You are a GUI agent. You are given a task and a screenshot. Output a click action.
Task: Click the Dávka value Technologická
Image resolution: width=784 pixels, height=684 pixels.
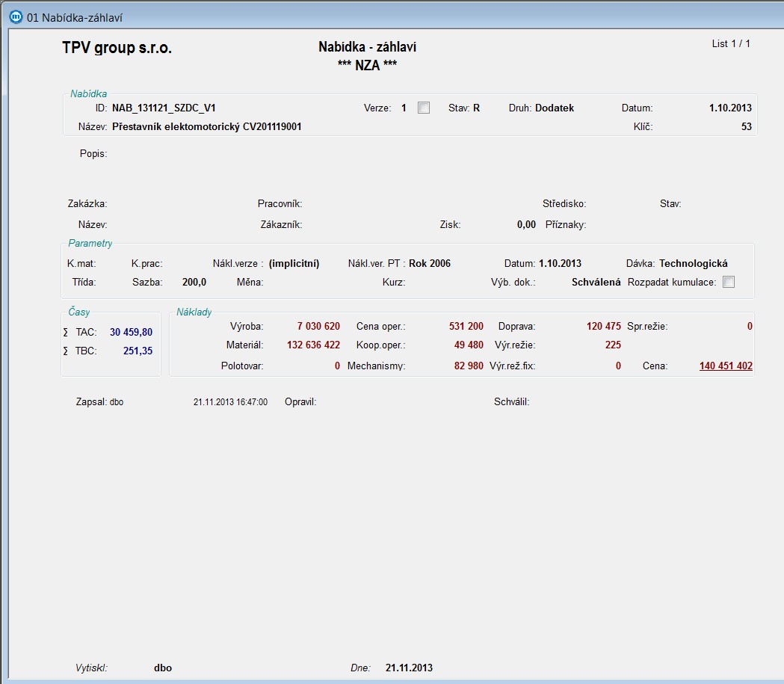click(x=693, y=264)
